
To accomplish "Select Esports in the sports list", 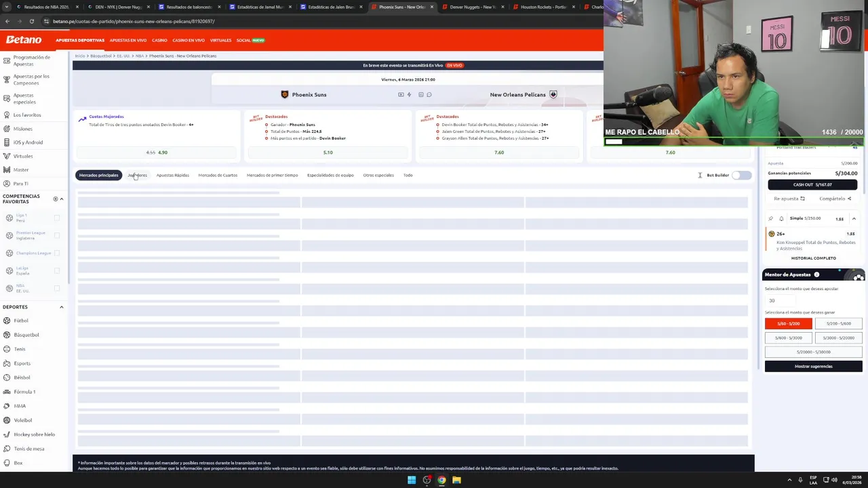I will [x=22, y=363].
